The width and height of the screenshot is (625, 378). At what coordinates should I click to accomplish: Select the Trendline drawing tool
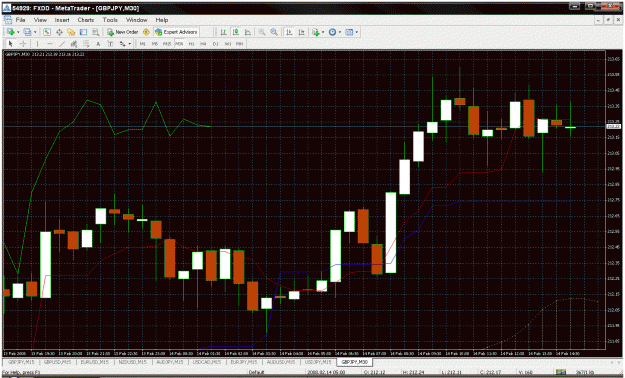62,44
